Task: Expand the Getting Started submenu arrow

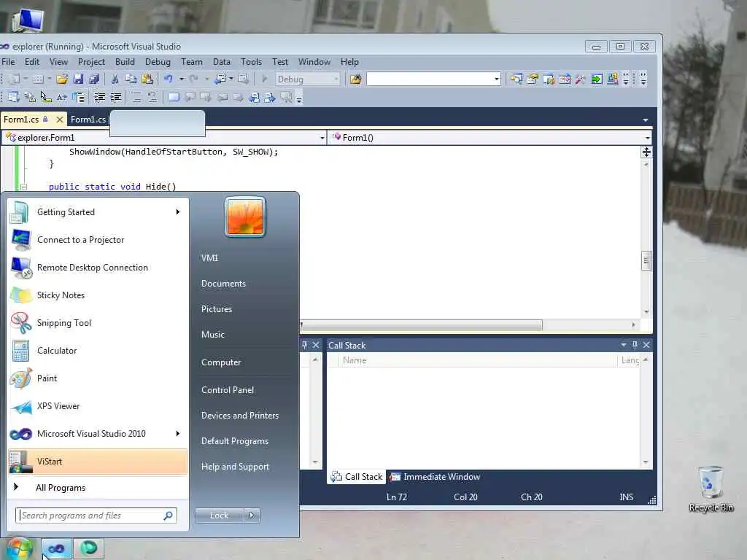Action: click(178, 212)
